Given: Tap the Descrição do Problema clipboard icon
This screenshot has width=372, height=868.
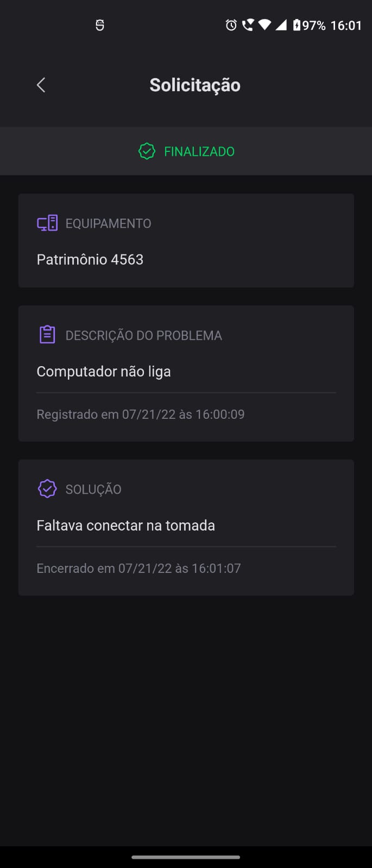Looking at the screenshot, I should (47, 334).
